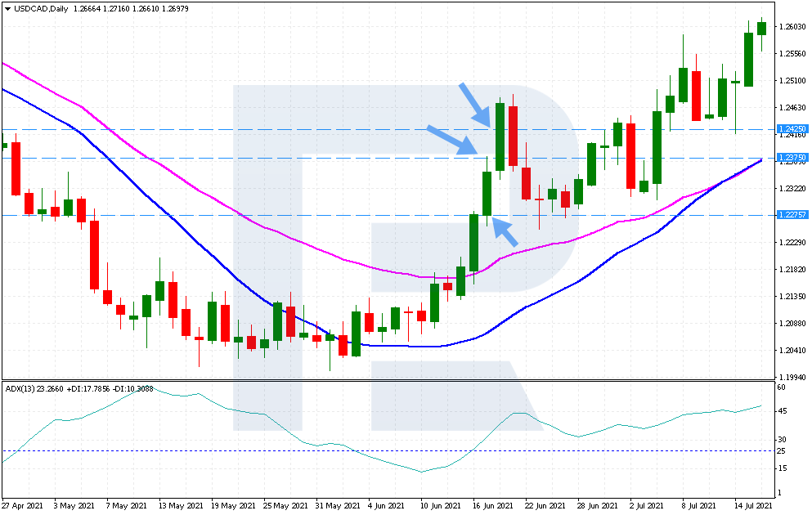Click the ADX level 25 label
This screenshot has width=812, height=515.
[x=782, y=451]
